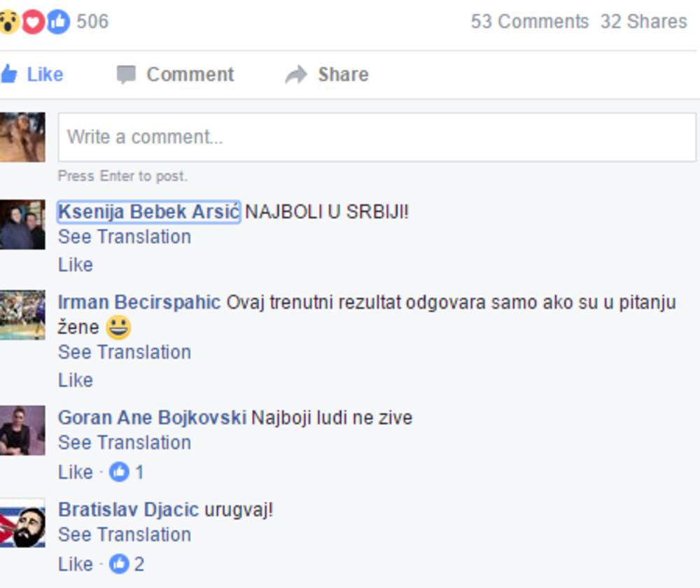This screenshot has width=700, height=588.
Task: Expand translation of Ksenija's comment
Action: pos(125,237)
